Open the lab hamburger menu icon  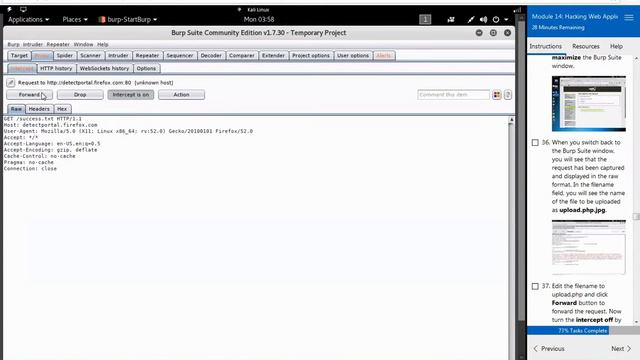pos(629,17)
